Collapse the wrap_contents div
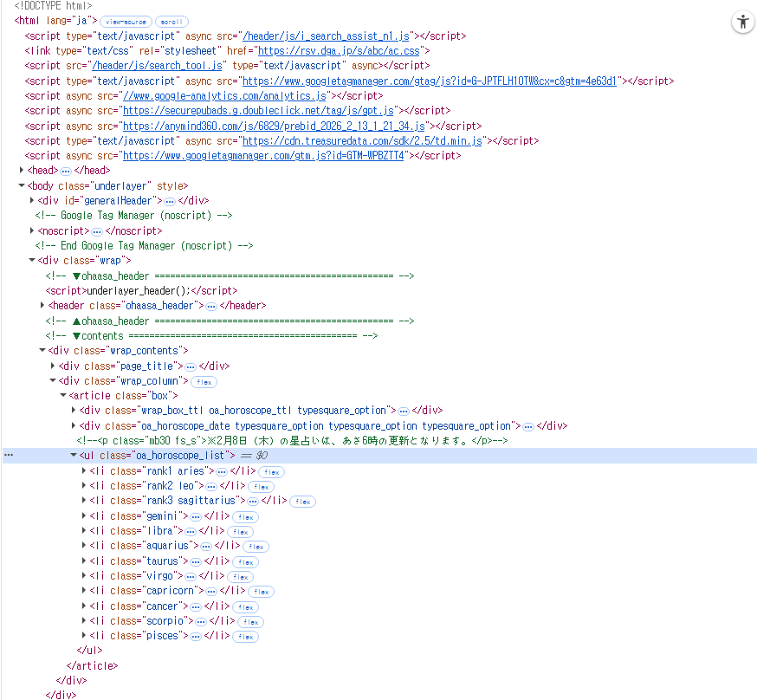The height and width of the screenshot is (700, 757). pos(42,350)
